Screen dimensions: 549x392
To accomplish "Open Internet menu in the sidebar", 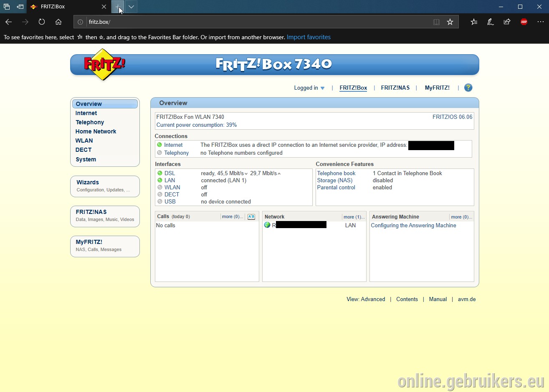I will pos(86,113).
